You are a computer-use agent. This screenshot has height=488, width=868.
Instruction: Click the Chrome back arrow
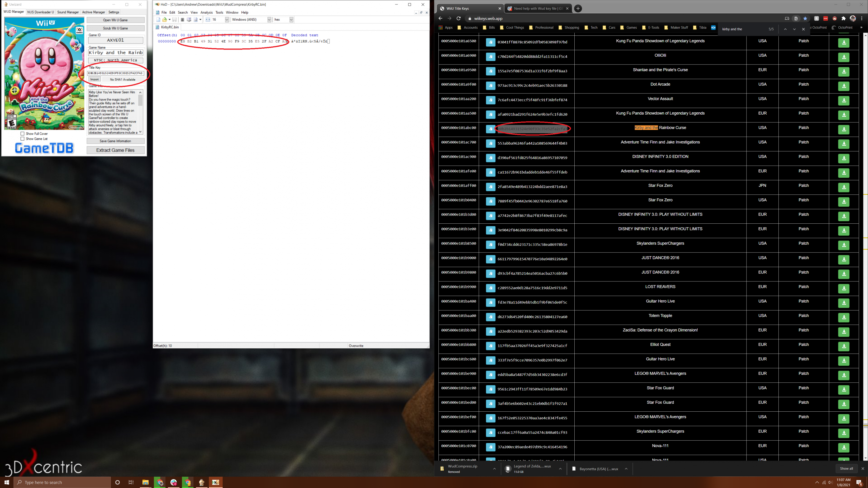point(440,19)
